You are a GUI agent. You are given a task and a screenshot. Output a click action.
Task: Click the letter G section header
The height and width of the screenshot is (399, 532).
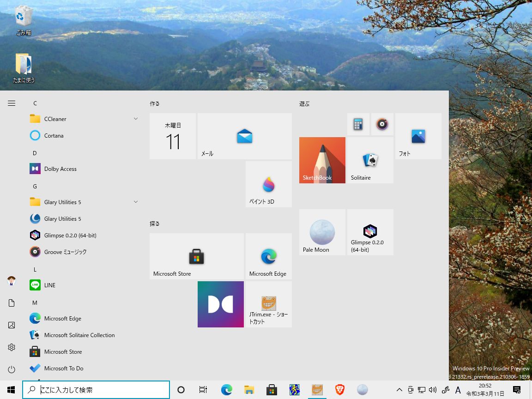click(x=35, y=186)
